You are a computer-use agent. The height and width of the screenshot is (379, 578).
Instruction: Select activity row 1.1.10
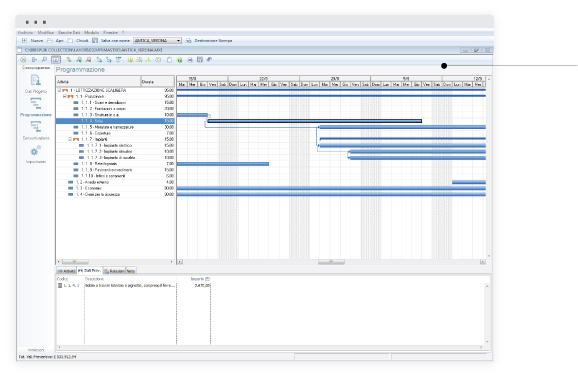pyautogui.click(x=115, y=176)
